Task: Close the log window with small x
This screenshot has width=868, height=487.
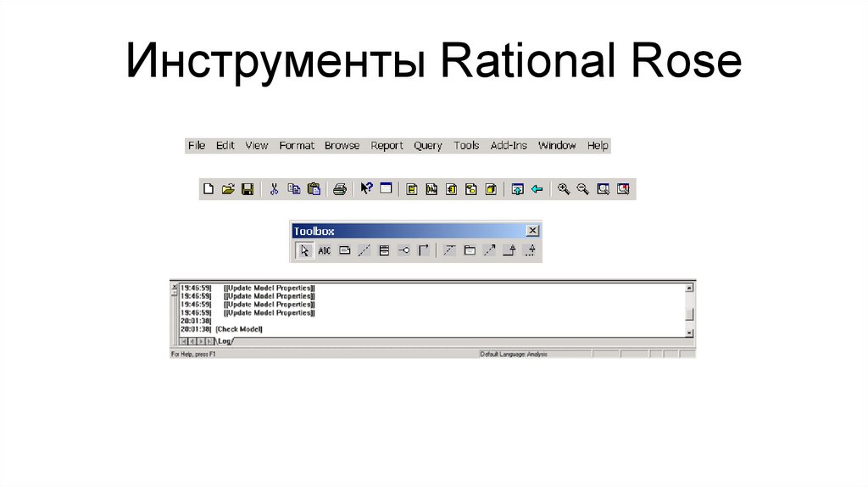Action: click(x=175, y=287)
